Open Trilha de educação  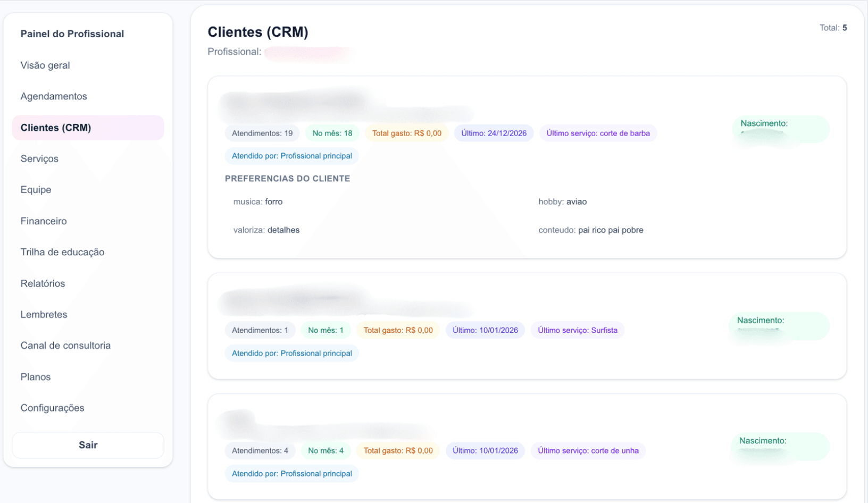click(x=62, y=251)
